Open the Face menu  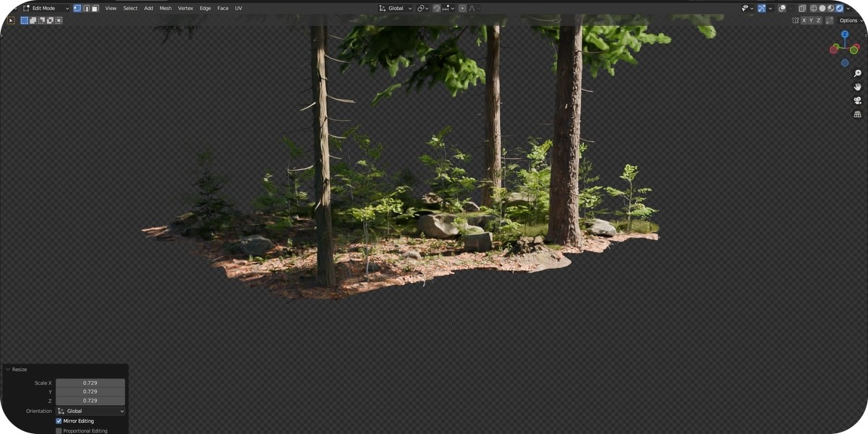(x=223, y=8)
